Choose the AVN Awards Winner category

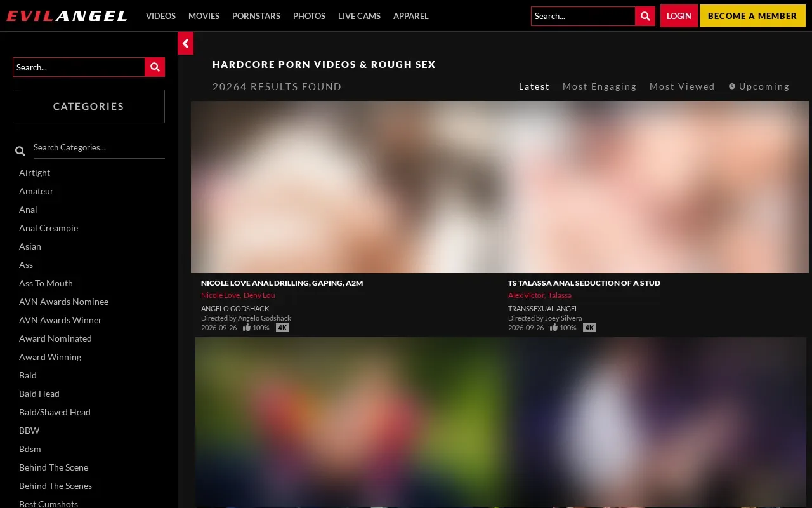tap(60, 320)
